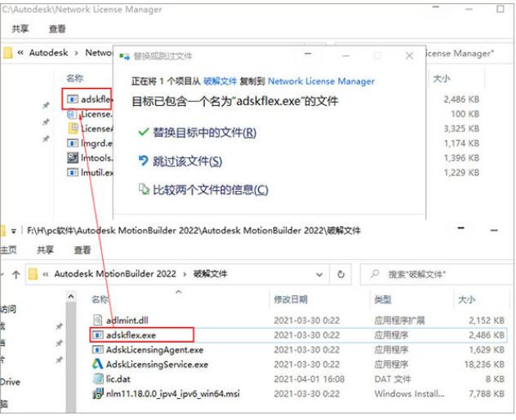This screenshot has width=516, height=420.
Task: Click the Network License Manager destination link
Action: [x=321, y=82]
